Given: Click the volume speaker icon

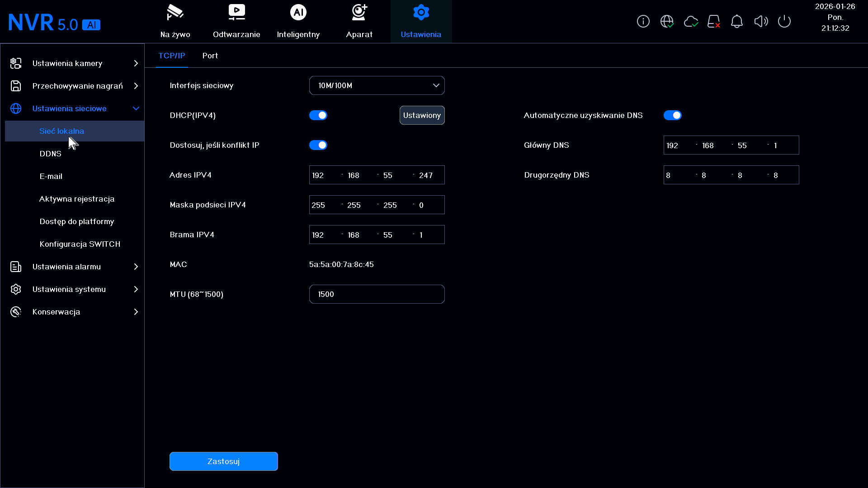Looking at the screenshot, I should click(761, 21).
